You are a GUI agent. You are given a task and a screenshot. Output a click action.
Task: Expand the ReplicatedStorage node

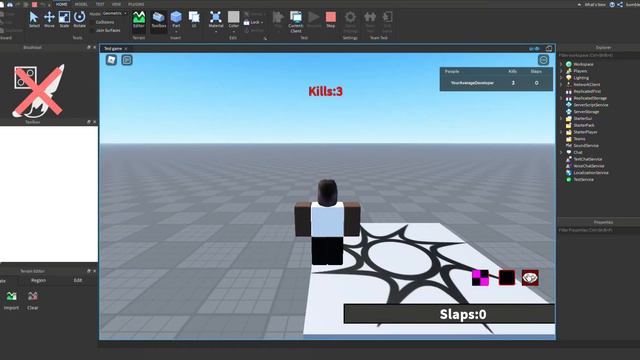point(562,98)
